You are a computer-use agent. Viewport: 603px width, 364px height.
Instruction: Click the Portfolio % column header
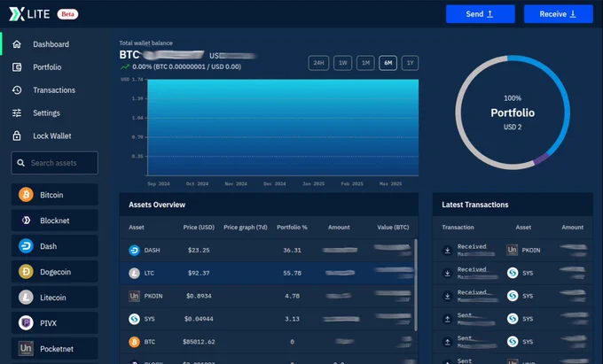[x=293, y=228]
